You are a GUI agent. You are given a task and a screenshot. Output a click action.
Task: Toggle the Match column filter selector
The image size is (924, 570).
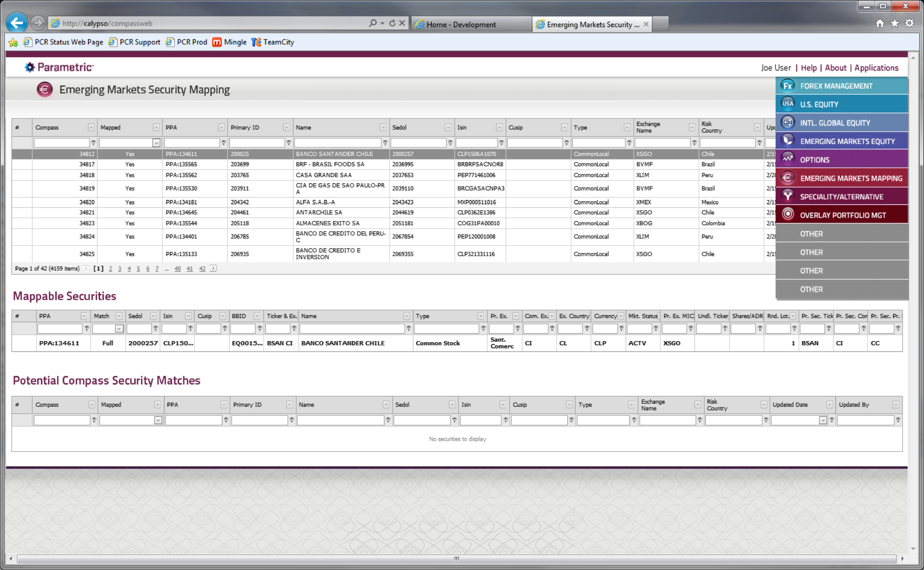(119, 328)
